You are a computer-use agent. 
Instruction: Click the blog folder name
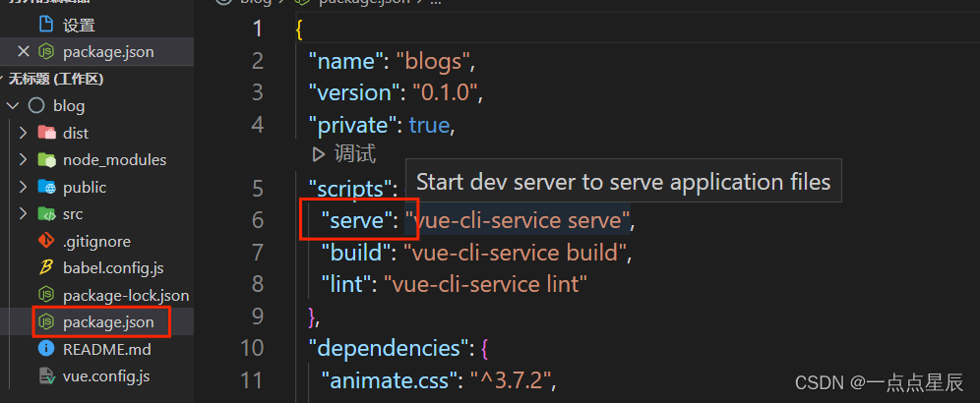click(x=69, y=106)
